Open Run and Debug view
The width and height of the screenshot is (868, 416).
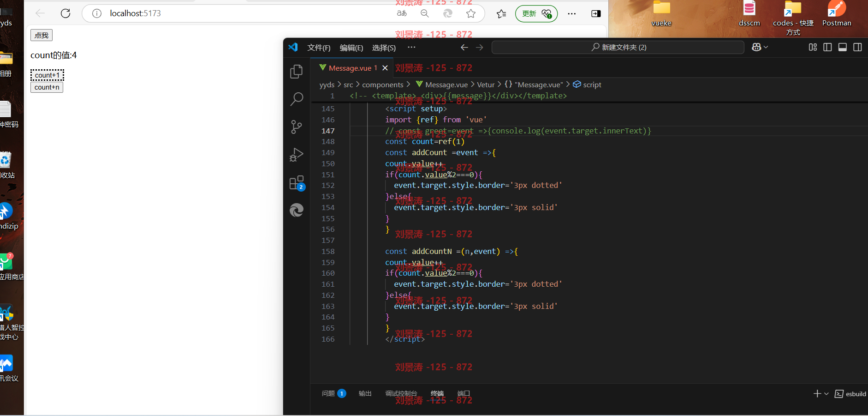[297, 155]
